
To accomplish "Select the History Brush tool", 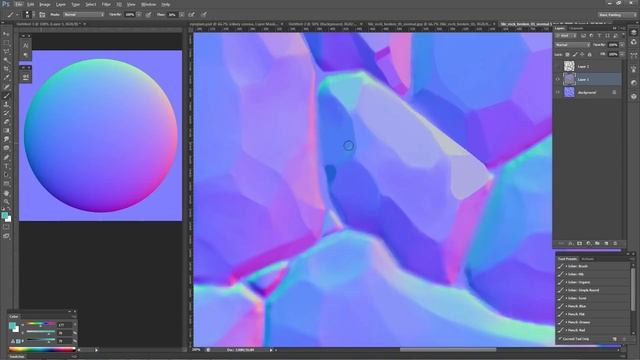I will (x=6, y=113).
